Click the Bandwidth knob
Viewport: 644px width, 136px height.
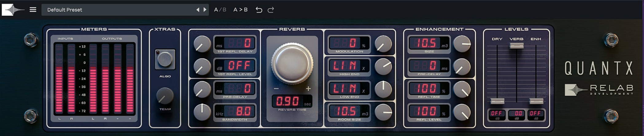click(202, 112)
